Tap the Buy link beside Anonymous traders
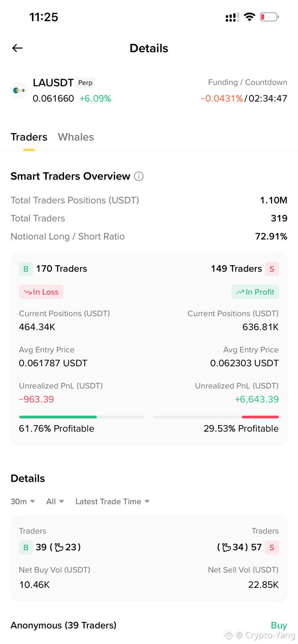This screenshot has height=644, width=298. (x=279, y=625)
